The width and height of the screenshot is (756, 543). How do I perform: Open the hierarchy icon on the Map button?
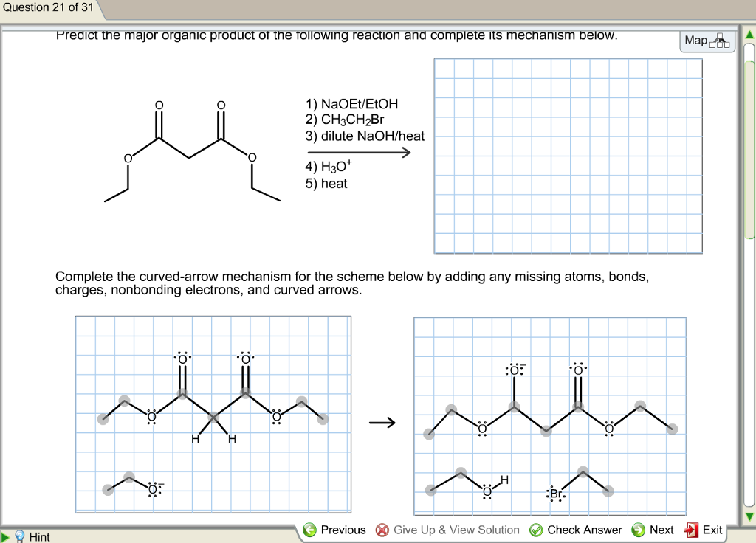click(x=720, y=42)
